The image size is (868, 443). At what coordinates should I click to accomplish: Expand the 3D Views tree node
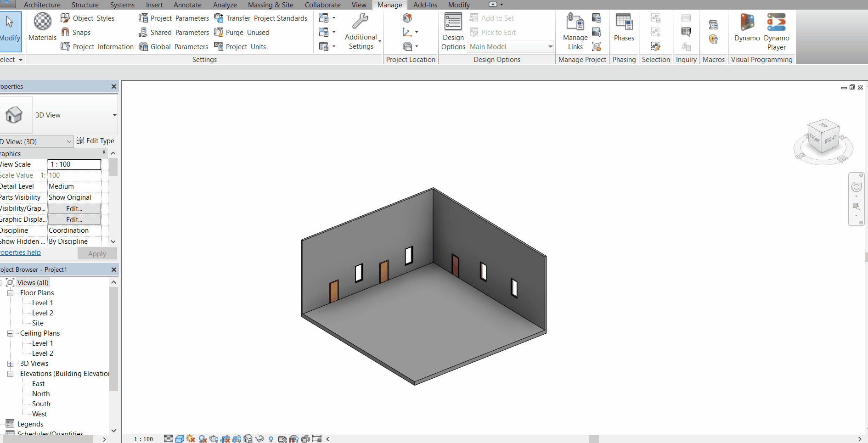(x=10, y=364)
